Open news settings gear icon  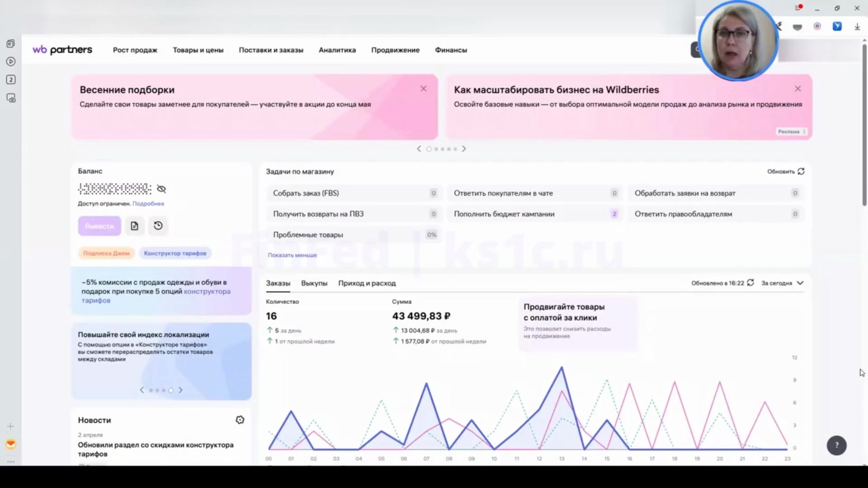[240, 420]
